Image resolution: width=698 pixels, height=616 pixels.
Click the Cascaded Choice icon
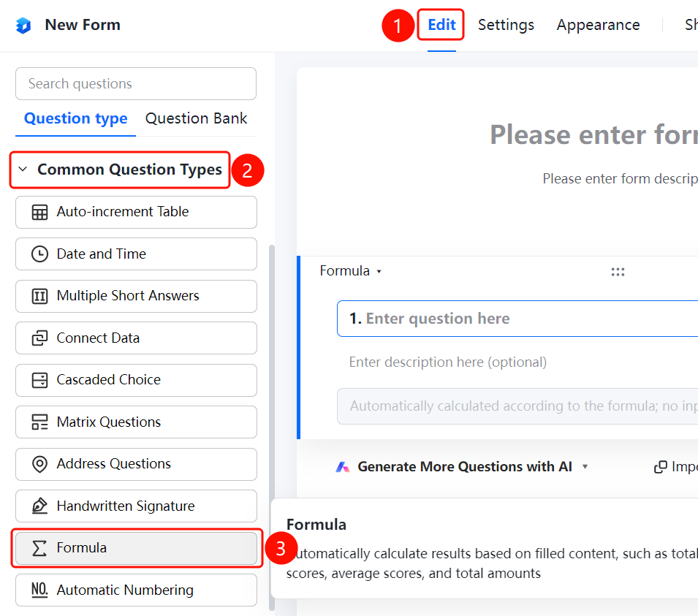(39, 380)
